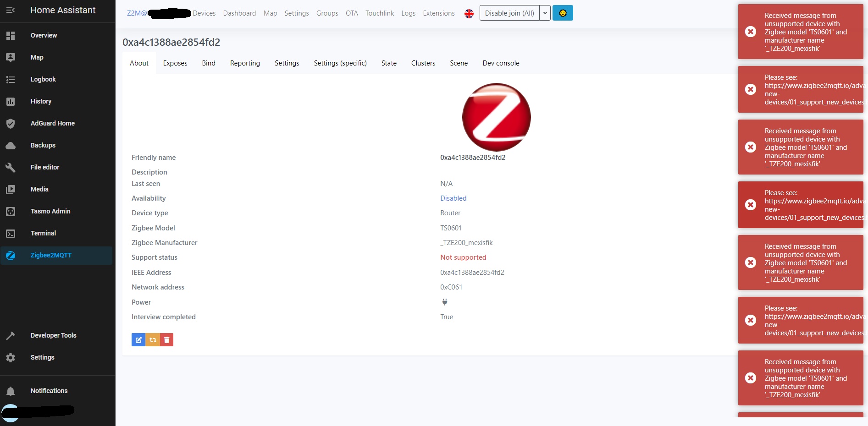Click the Zigbee device logo image

(x=496, y=117)
